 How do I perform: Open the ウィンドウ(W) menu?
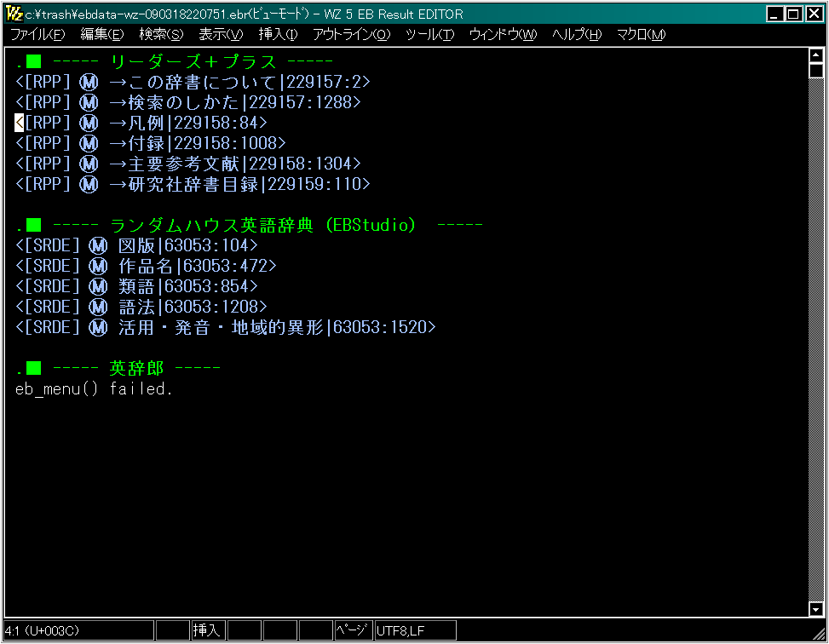[x=503, y=34]
